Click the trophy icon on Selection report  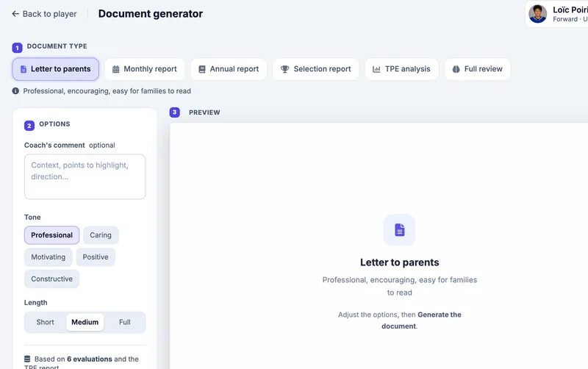point(285,69)
